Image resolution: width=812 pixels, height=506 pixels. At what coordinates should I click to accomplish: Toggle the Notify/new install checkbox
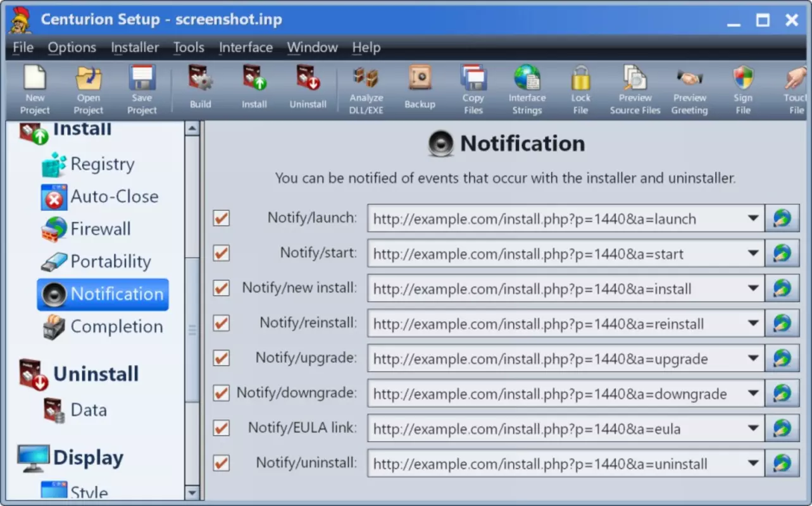(x=221, y=288)
